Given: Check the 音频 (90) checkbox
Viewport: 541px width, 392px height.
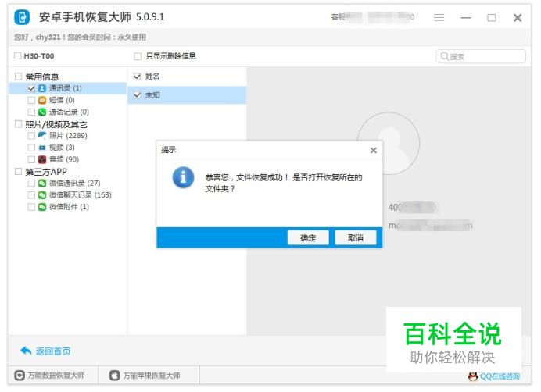Looking at the screenshot, I should 31,159.
